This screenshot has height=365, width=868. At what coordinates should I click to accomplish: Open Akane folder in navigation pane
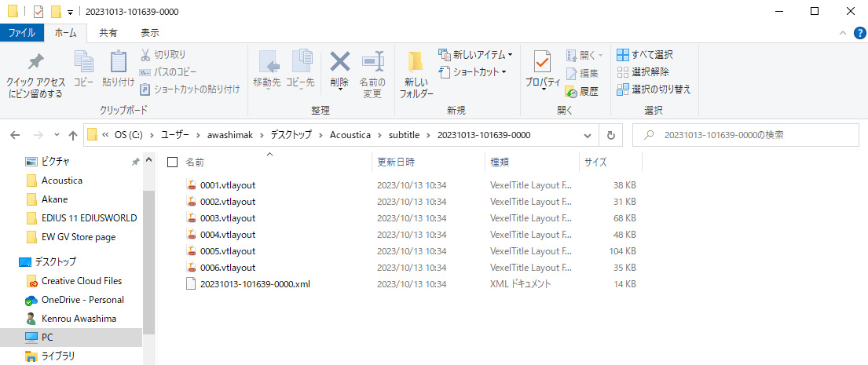(54, 199)
